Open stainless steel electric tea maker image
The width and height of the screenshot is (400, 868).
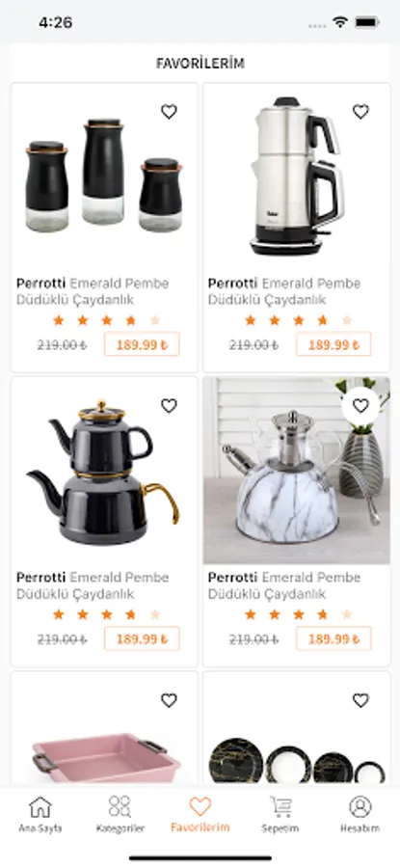[x=297, y=176]
